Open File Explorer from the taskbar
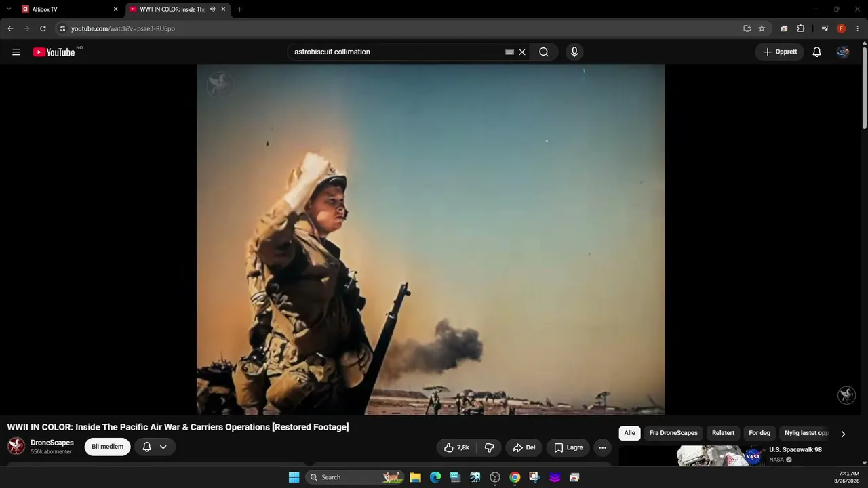The height and width of the screenshot is (488, 868). point(416,477)
